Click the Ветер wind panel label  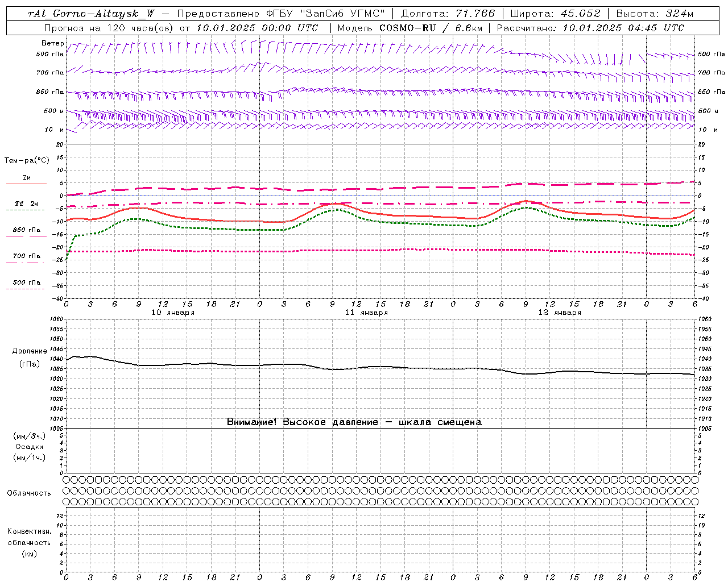click(x=53, y=43)
